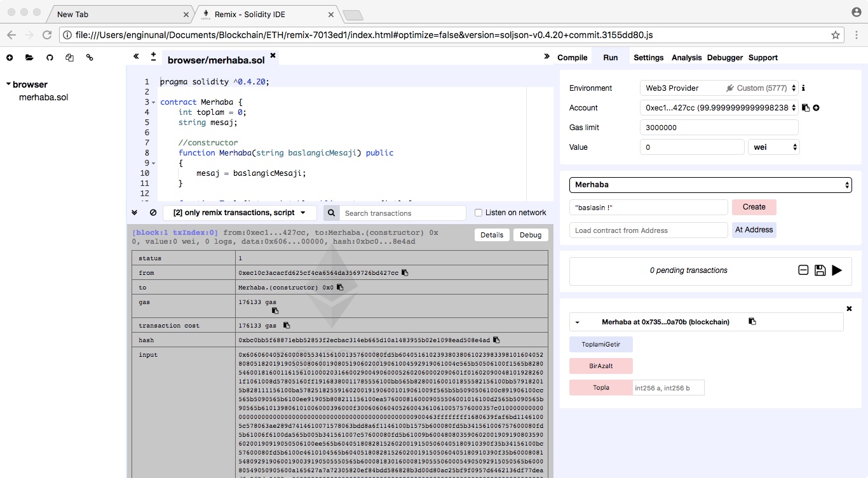Remove the deployed Merhaba instance

(x=849, y=309)
